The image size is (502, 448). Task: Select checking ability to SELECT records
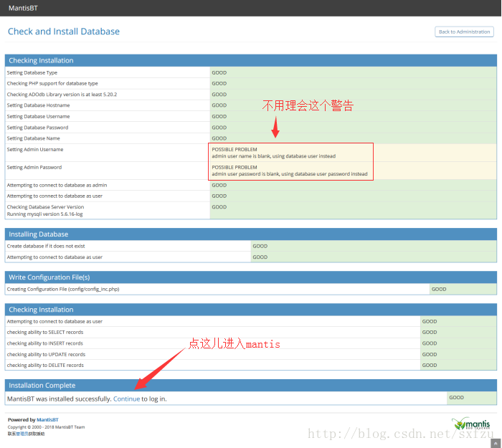click(x=45, y=332)
